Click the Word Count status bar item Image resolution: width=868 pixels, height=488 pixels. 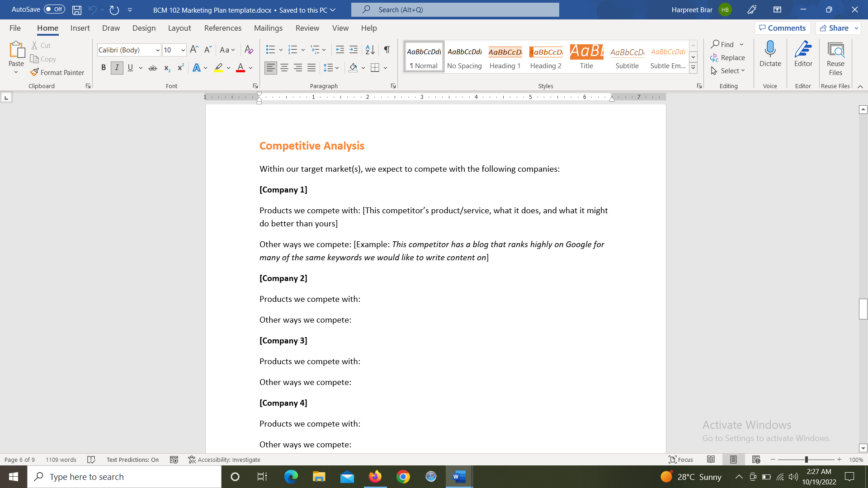tap(61, 460)
